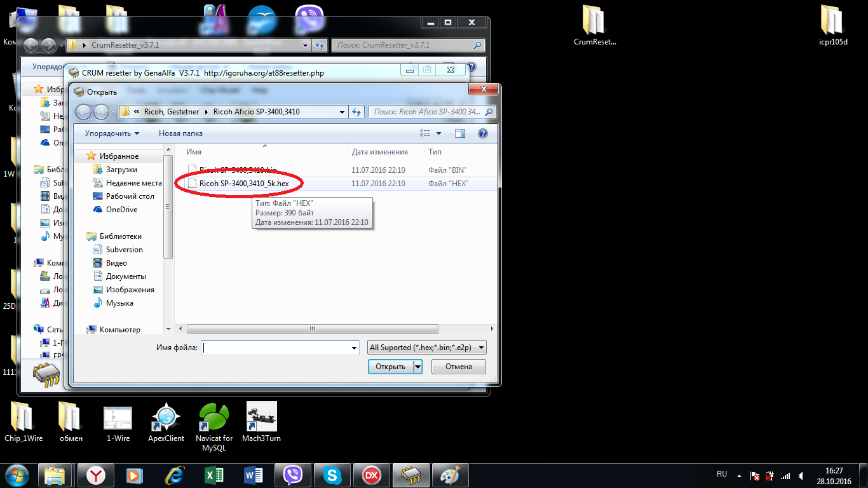
Task: Launch the Mach3Turn desktop shortcut
Action: (x=261, y=422)
